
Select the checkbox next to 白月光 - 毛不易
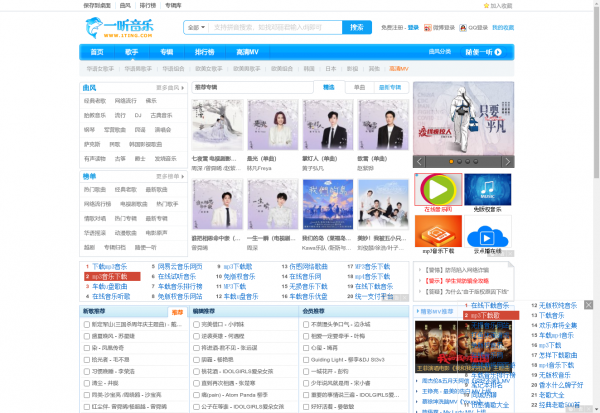pos(84,358)
